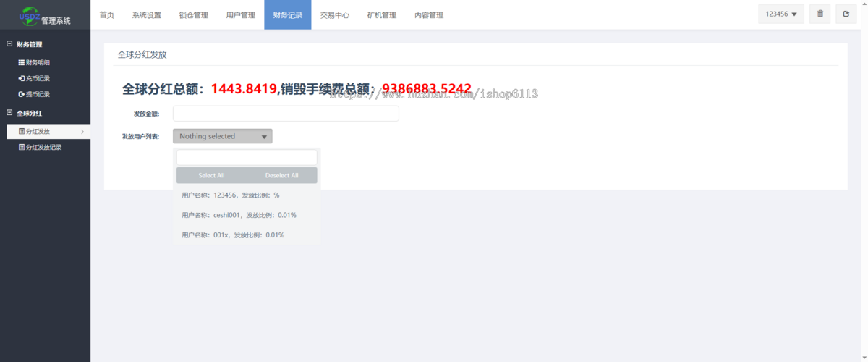Click the 提币记录 arrow icon
Viewport: 868px width, 362px height.
click(x=22, y=94)
